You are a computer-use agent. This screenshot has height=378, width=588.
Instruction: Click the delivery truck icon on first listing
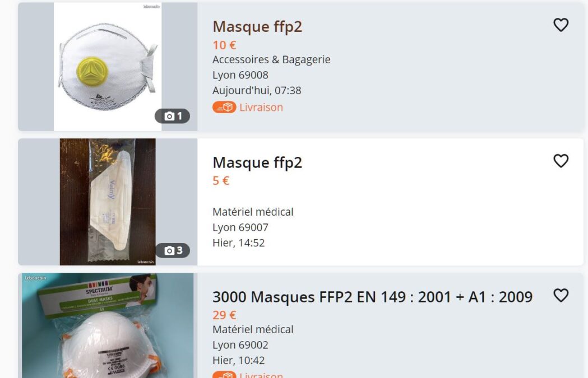[x=224, y=107]
